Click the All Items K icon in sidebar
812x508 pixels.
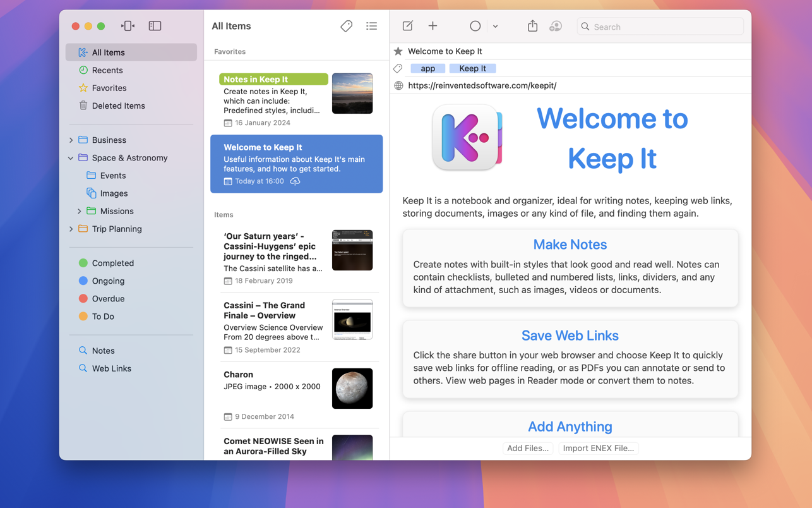(83, 52)
